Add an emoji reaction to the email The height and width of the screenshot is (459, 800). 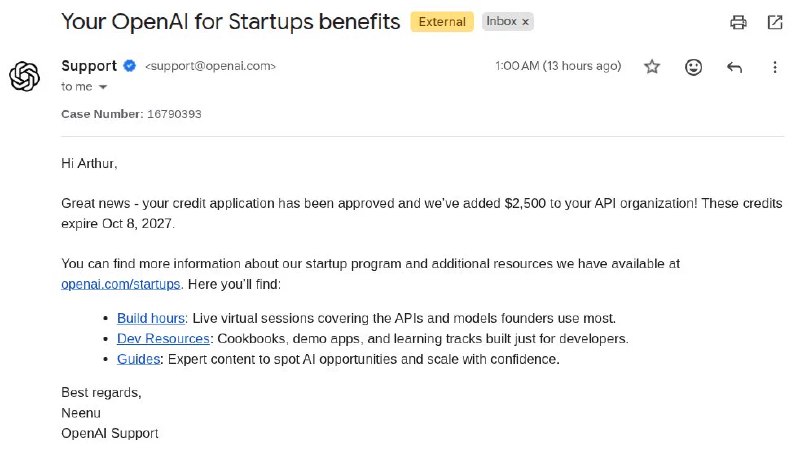[x=693, y=67]
